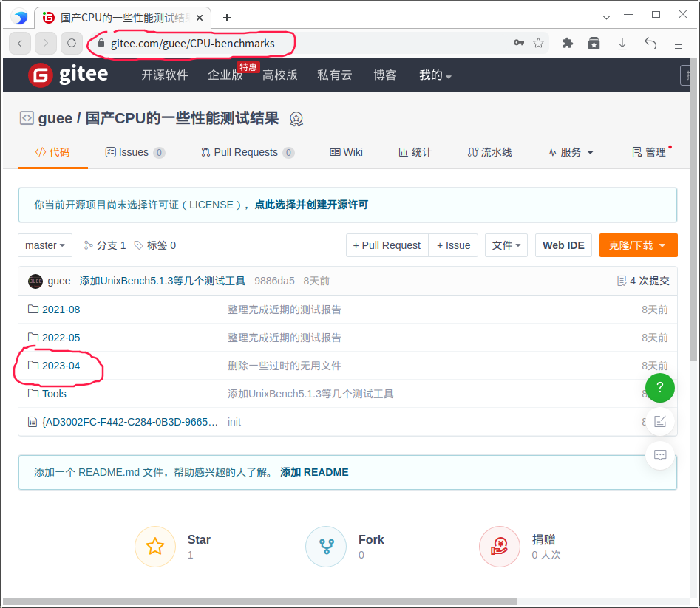Open the browser hamburger menu

pos(678,44)
